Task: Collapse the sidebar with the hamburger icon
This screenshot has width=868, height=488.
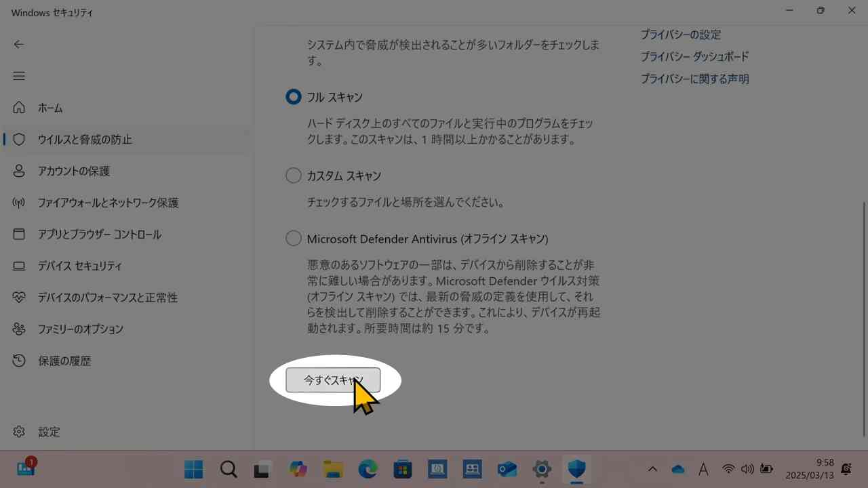Action: point(18,76)
